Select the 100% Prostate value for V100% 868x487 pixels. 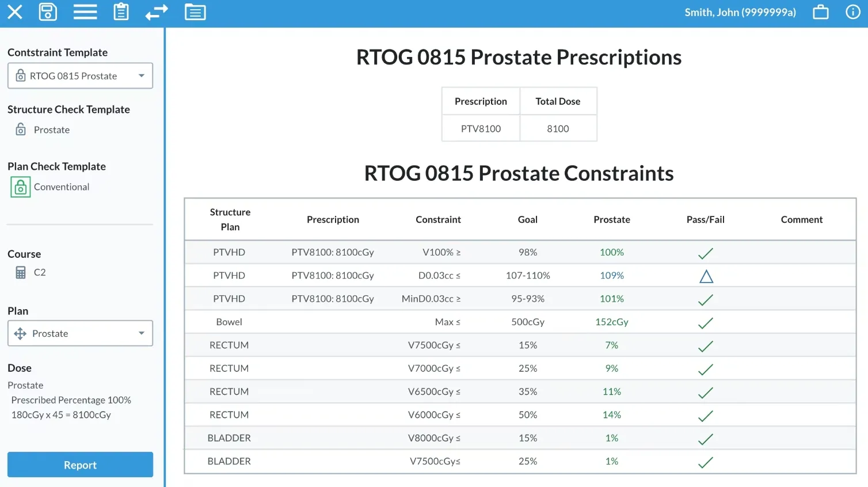(611, 252)
